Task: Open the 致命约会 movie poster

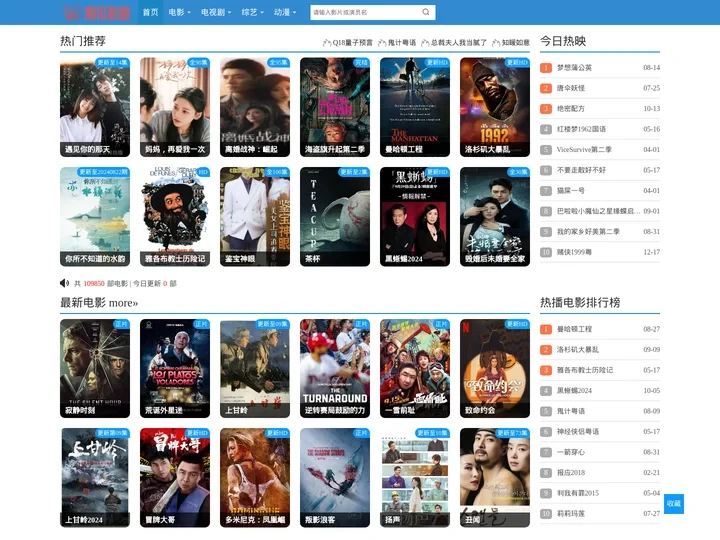Action: pyautogui.click(x=495, y=368)
